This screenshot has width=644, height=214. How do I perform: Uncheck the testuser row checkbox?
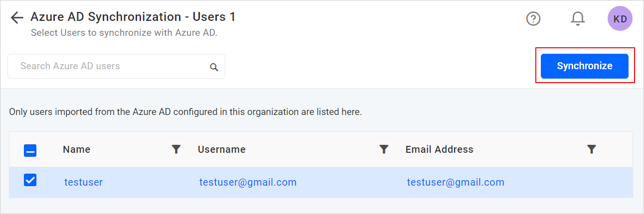(x=30, y=181)
